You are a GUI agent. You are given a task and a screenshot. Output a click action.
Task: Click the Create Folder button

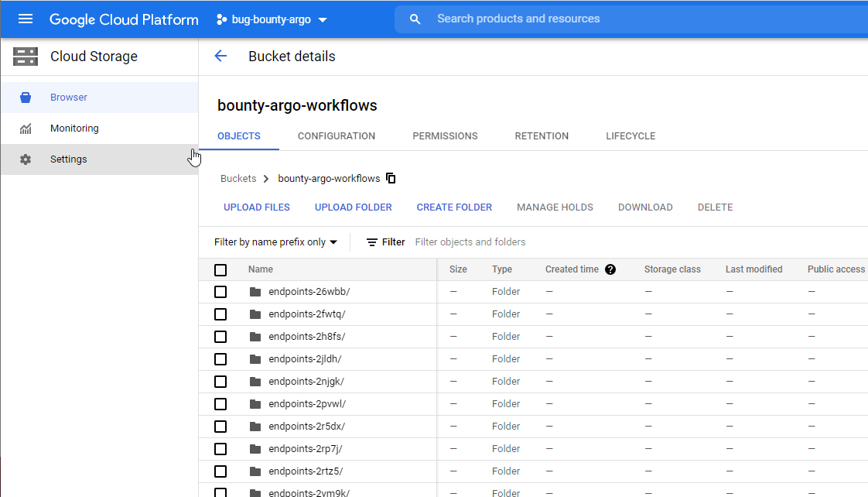(454, 207)
